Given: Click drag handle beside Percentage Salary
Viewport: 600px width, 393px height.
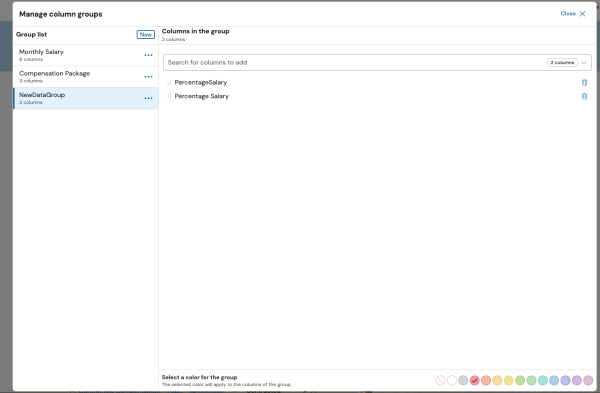Looking at the screenshot, I should click(x=169, y=96).
